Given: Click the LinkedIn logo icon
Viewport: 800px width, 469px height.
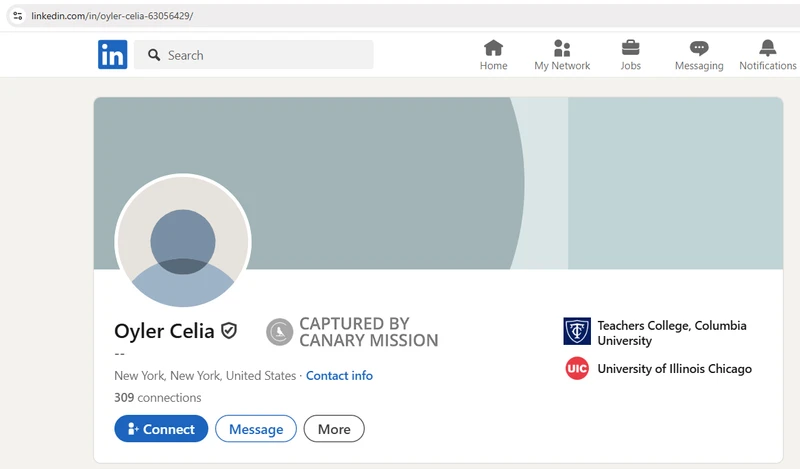Looking at the screenshot, I should [113, 55].
